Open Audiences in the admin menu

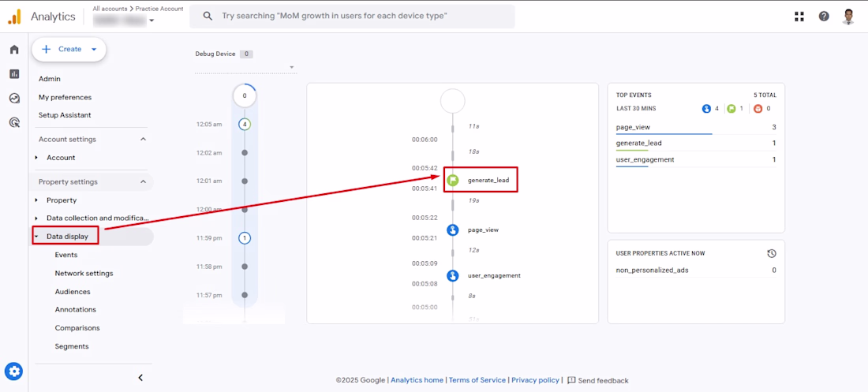(73, 292)
